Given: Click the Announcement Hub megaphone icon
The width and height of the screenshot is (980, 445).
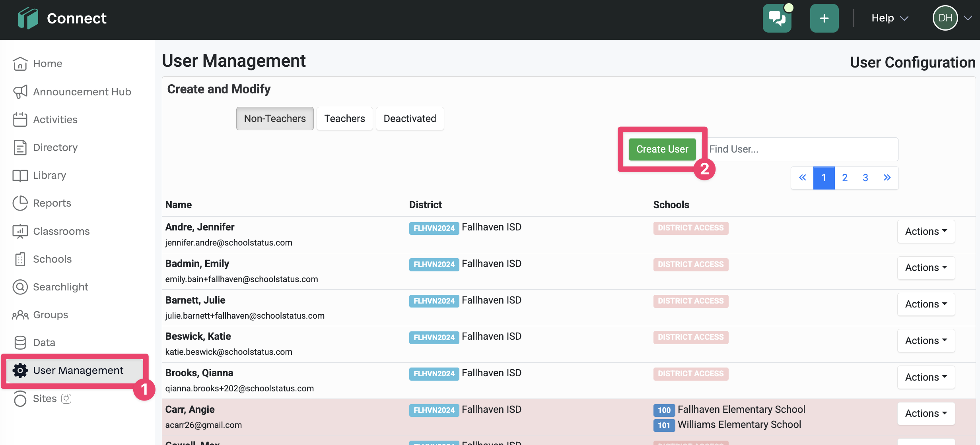Looking at the screenshot, I should click(20, 92).
